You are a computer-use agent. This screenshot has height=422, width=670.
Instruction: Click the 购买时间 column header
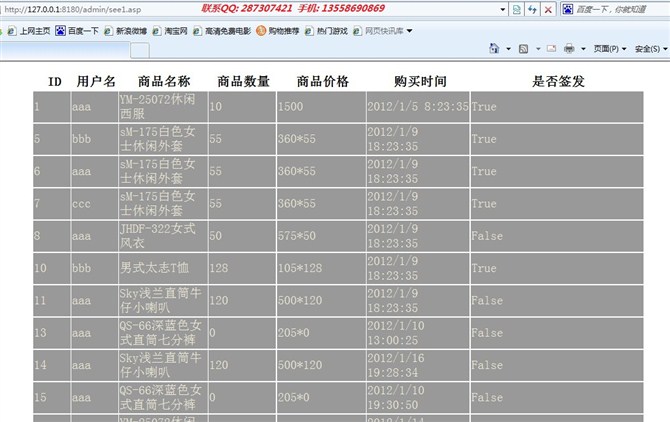point(420,81)
